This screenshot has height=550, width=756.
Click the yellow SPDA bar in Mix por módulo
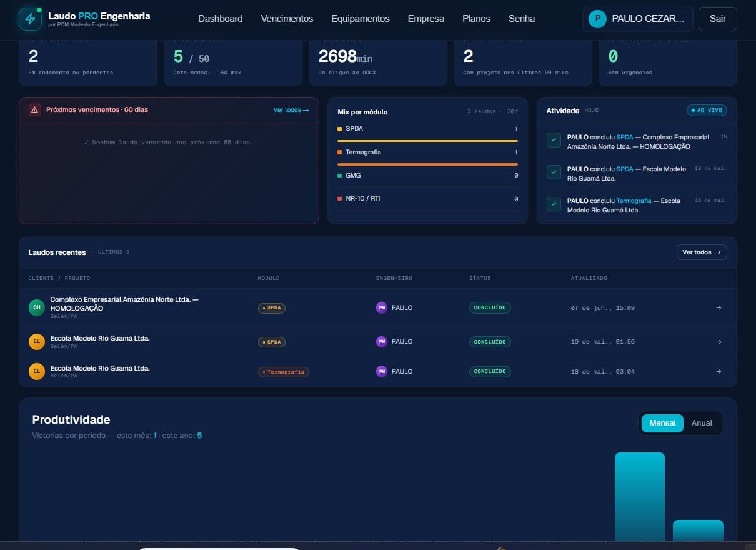pos(427,141)
